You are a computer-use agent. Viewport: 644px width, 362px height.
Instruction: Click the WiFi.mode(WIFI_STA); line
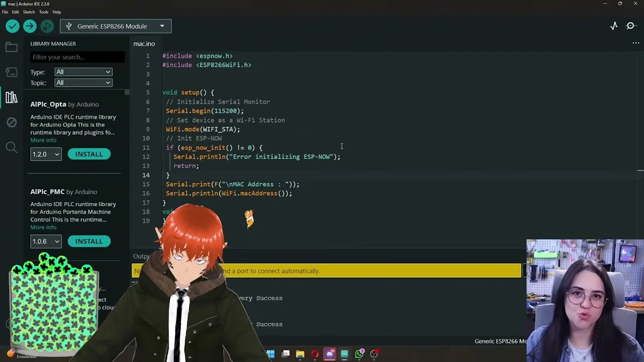coord(203,129)
